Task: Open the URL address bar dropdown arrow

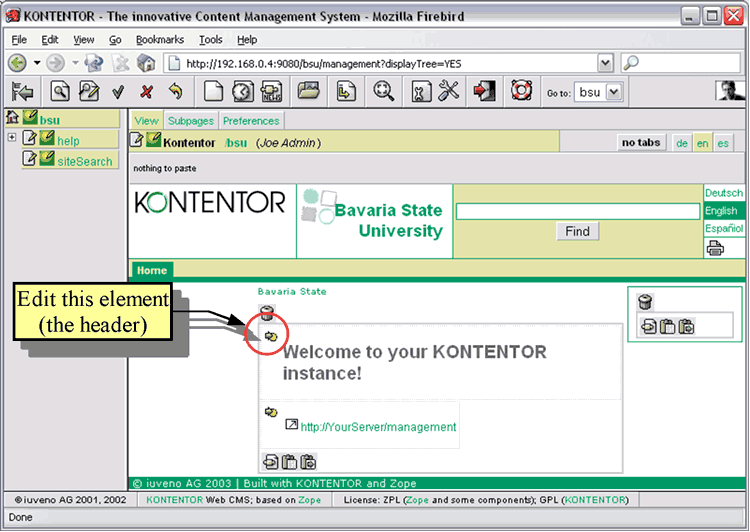Action: (x=605, y=63)
